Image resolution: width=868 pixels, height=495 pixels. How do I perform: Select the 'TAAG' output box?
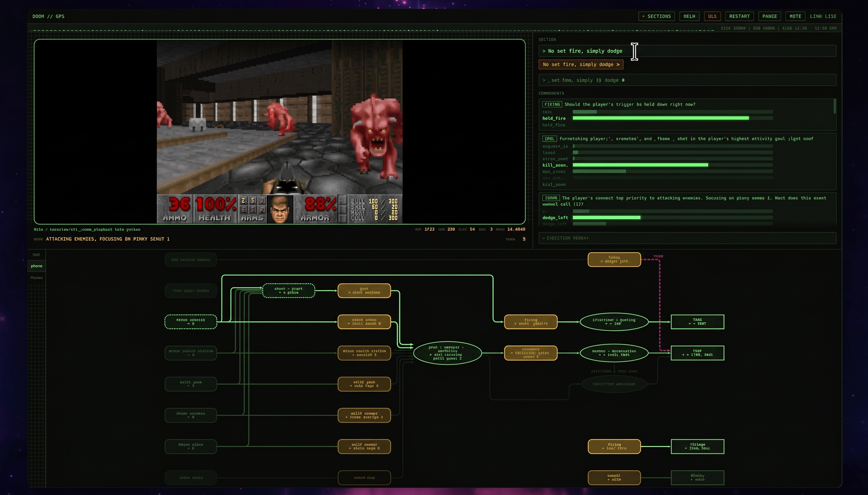pyautogui.click(x=697, y=322)
